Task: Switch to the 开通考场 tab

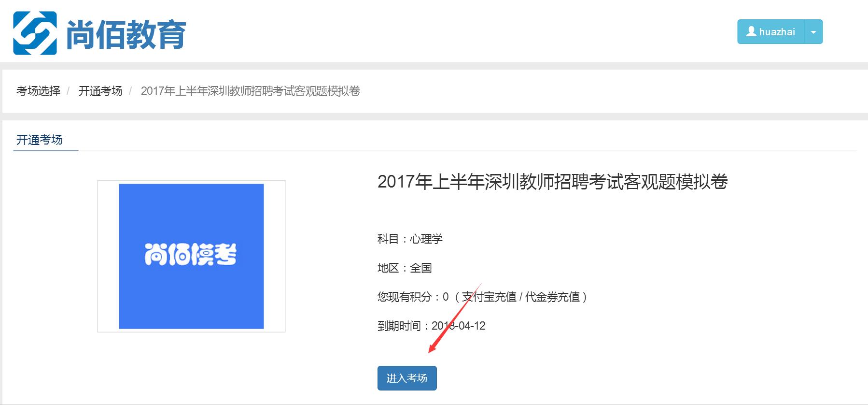Action: click(40, 140)
